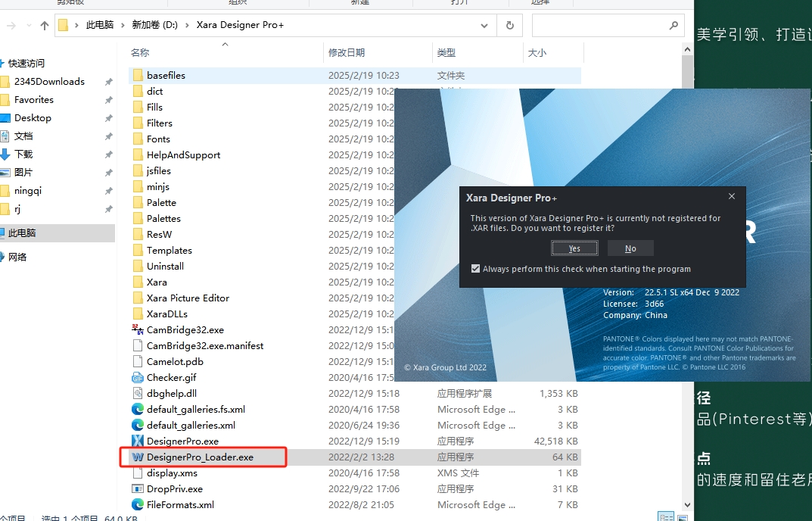Select 快速访问 in navigation pane
Viewport: 812px width, 521px height.
tap(26, 64)
